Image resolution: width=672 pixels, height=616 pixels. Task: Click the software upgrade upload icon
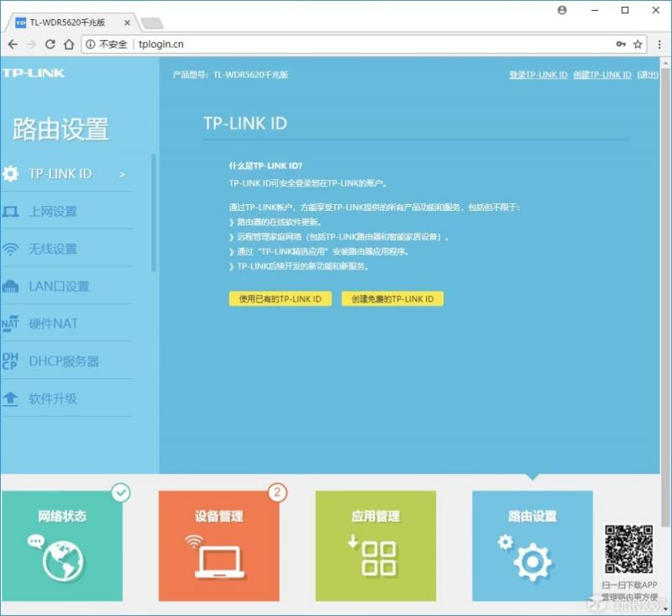click(10, 398)
